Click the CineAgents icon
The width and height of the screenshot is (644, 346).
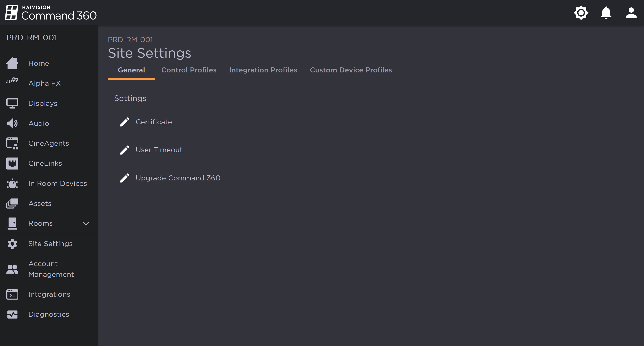pyautogui.click(x=12, y=143)
